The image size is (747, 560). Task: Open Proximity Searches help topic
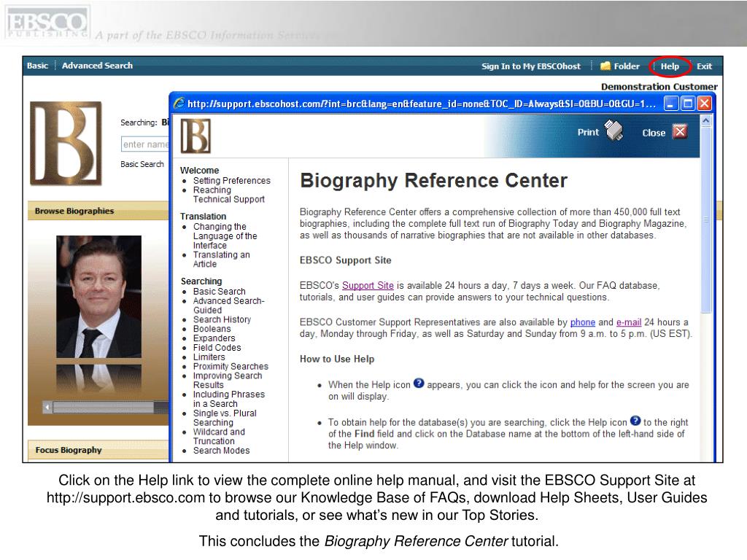point(231,366)
